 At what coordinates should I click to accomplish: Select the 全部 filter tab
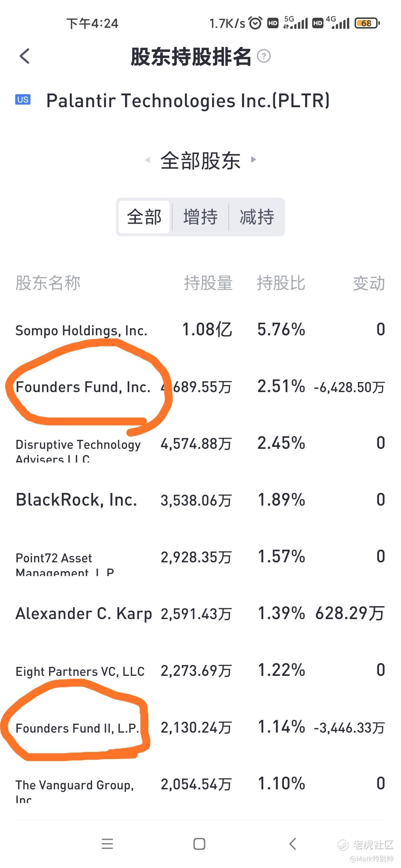(x=144, y=217)
